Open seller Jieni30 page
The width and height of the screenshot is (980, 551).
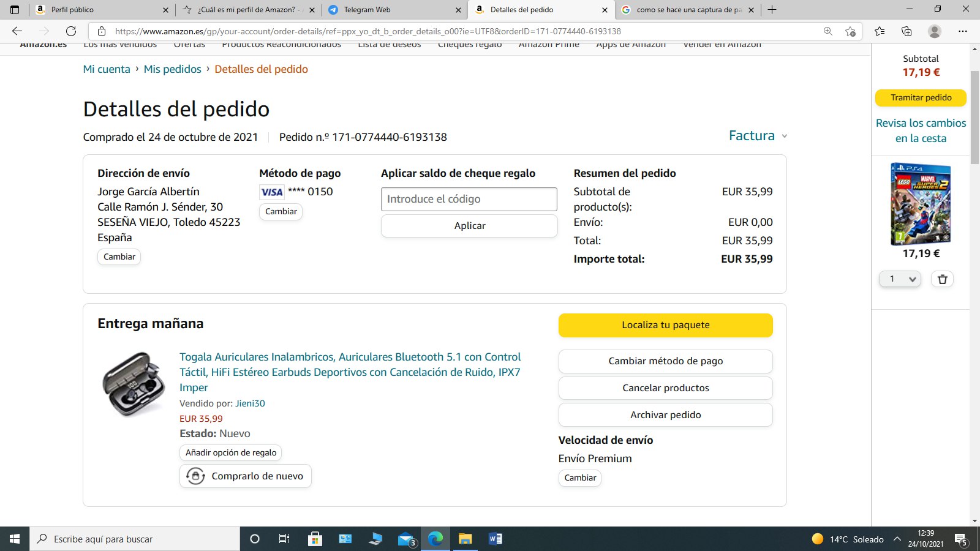(x=250, y=403)
